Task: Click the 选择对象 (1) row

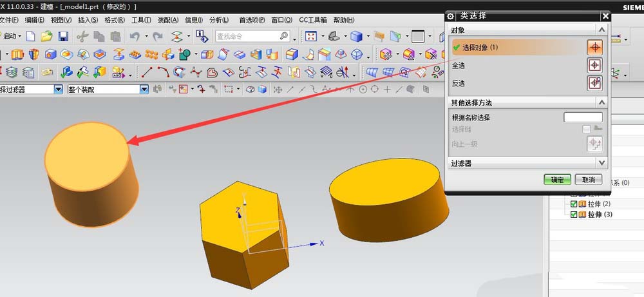Action: tap(518, 47)
